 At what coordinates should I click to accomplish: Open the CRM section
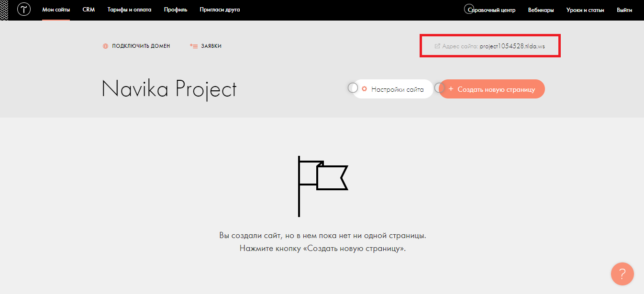tap(89, 10)
